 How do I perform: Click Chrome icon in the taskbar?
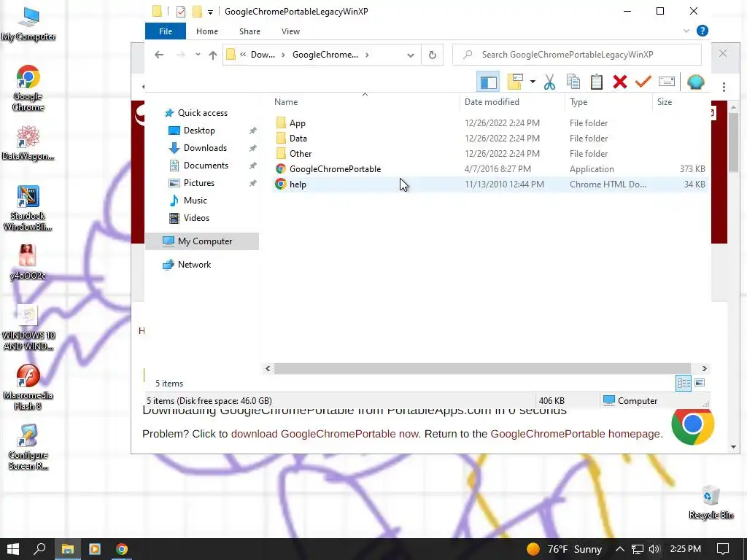pyautogui.click(x=122, y=549)
